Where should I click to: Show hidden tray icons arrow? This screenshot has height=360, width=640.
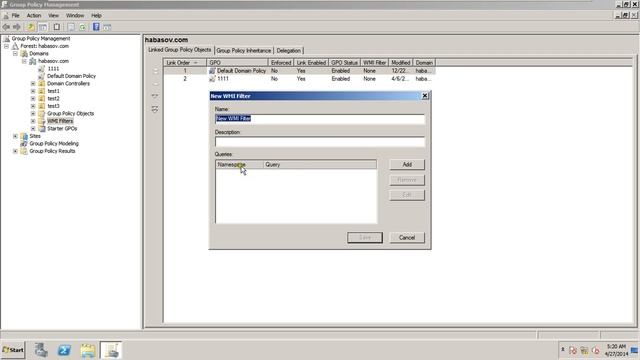tap(562, 350)
